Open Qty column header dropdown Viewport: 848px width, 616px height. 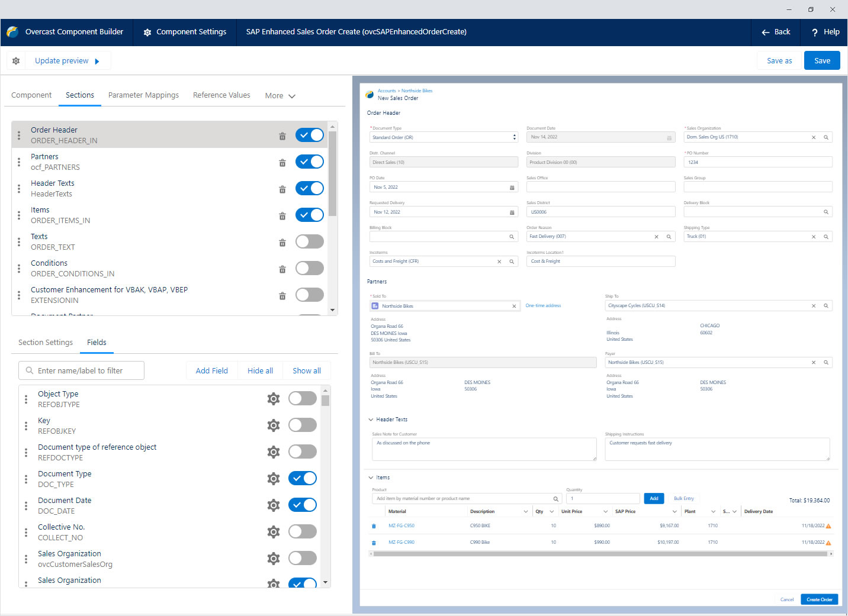[x=552, y=512]
